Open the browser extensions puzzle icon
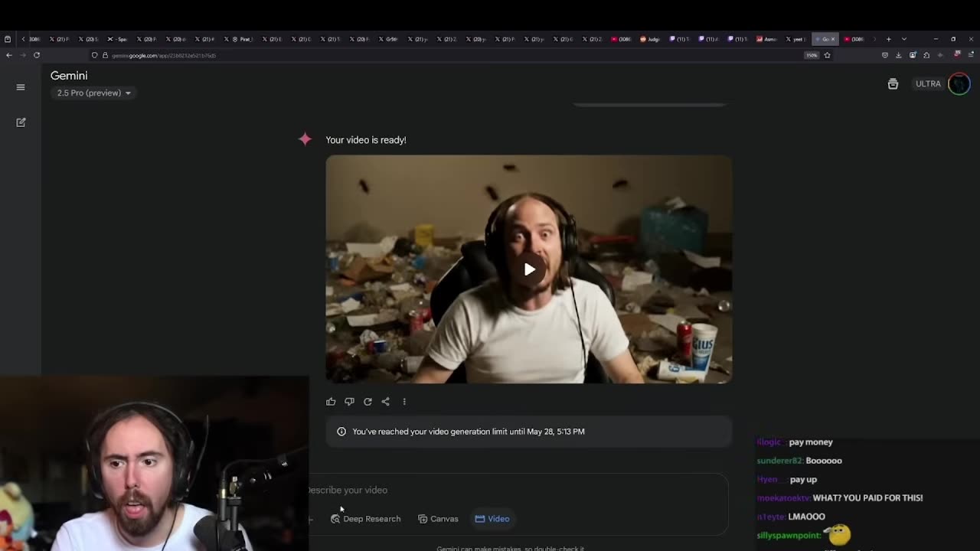The image size is (980, 551). point(926,55)
